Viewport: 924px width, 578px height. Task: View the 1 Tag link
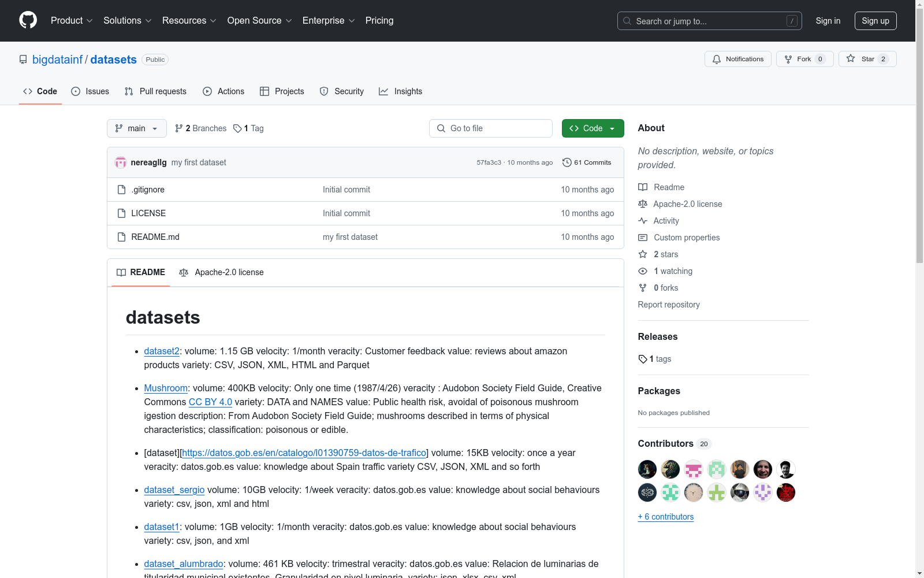248,128
